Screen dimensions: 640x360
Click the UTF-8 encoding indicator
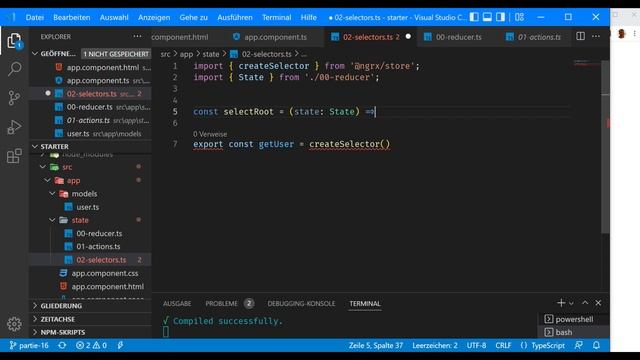pyautogui.click(x=476, y=345)
